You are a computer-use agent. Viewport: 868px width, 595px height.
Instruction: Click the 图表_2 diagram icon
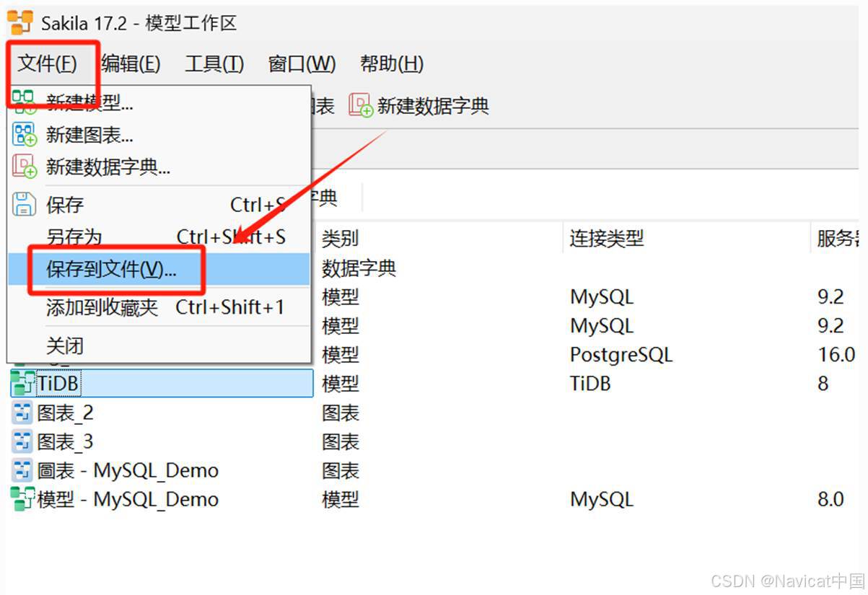click(23, 413)
